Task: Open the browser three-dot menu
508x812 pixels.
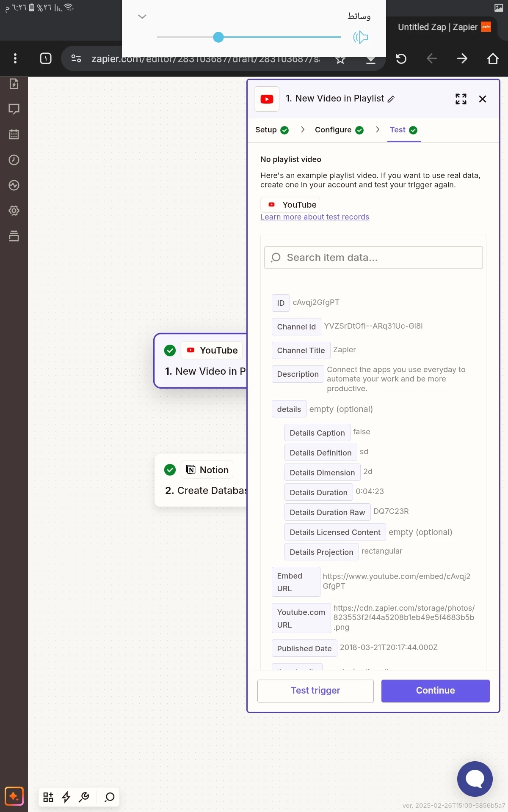Action: (x=15, y=58)
